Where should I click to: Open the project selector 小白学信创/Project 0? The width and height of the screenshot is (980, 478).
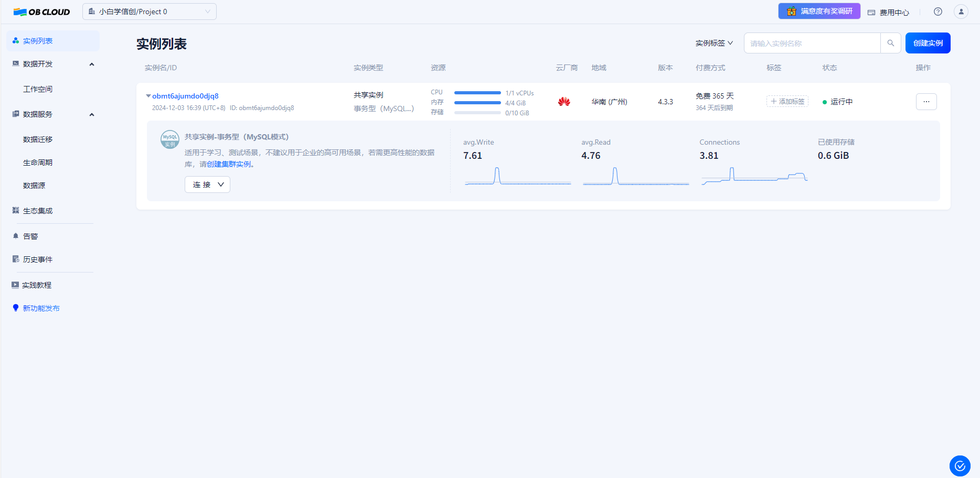[x=150, y=12]
